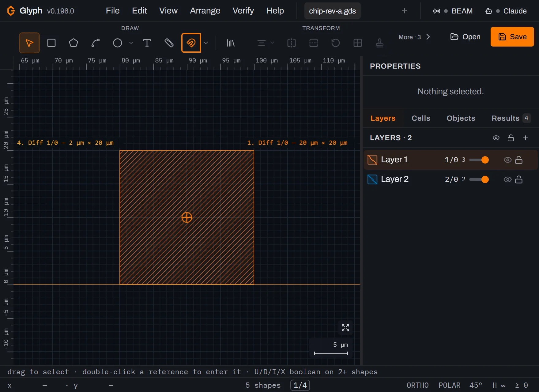Expand the circle tool dropdown arrow
Image resolution: width=539 pixels, height=392 pixels.
point(131,43)
